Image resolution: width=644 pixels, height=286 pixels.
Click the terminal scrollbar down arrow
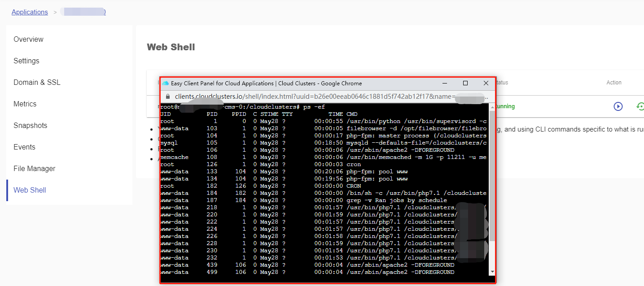click(492, 272)
